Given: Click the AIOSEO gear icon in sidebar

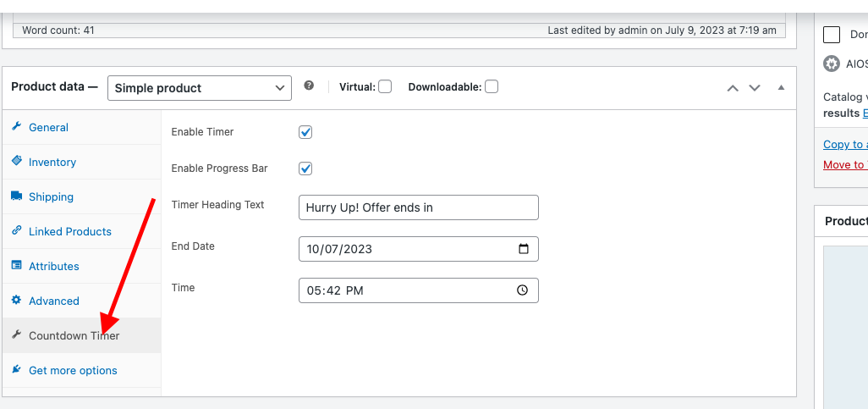Looking at the screenshot, I should coord(831,64).
